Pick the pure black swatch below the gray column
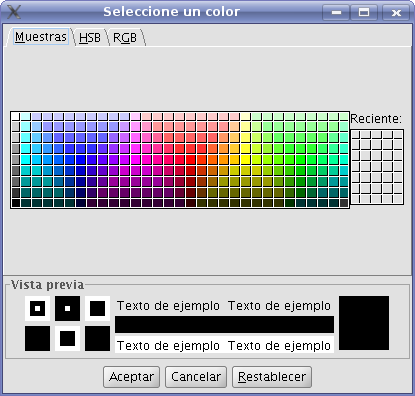Image resolution: width=415 pixels, height=396 pixels. pyautogui.click(x=16, y=203)
